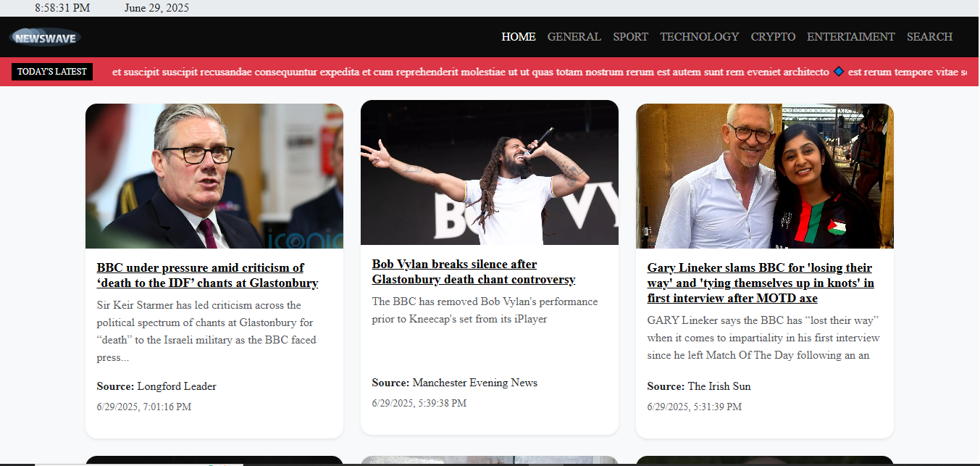Click the June 29, 2025 date display

tap(156, 7)
